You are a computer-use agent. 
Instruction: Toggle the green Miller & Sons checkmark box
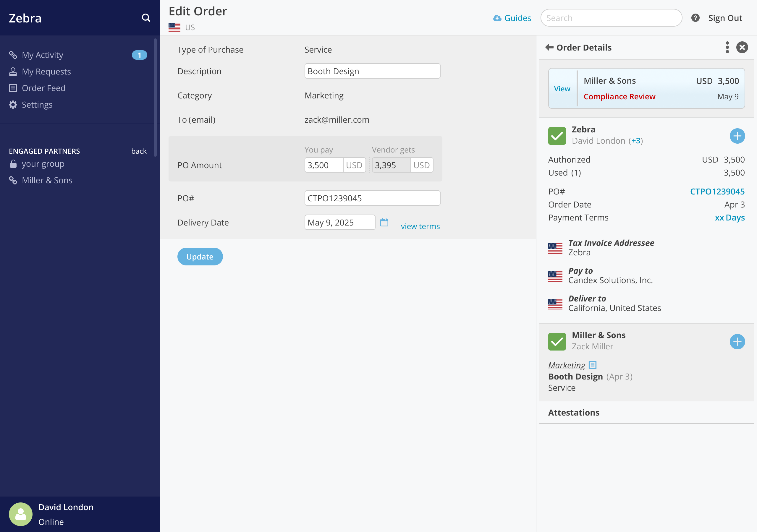557,342
